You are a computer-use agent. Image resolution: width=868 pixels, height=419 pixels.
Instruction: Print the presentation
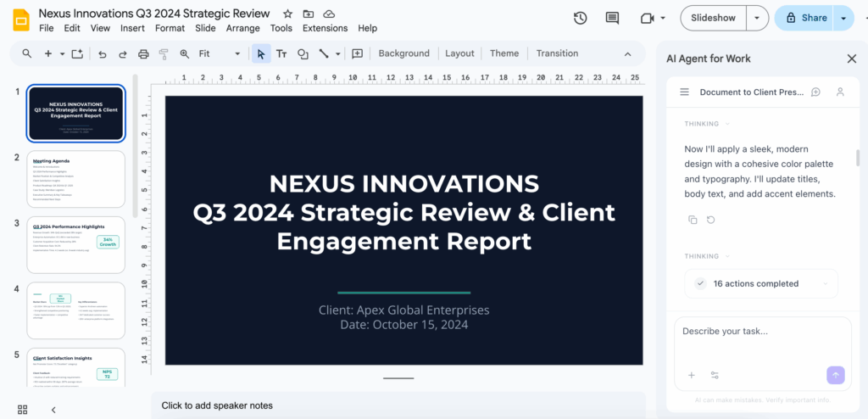[143, 53]
